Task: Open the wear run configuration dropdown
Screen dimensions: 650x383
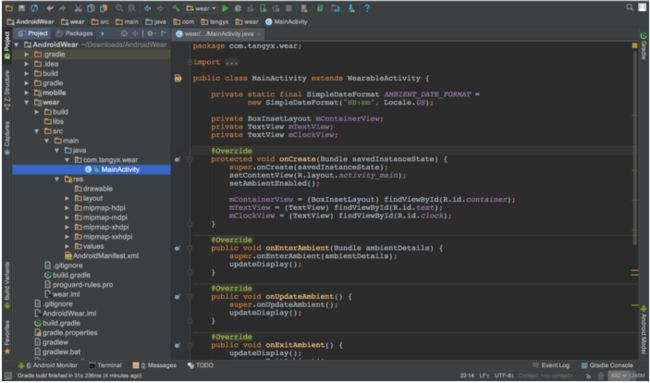Action: tap(201, 8)
